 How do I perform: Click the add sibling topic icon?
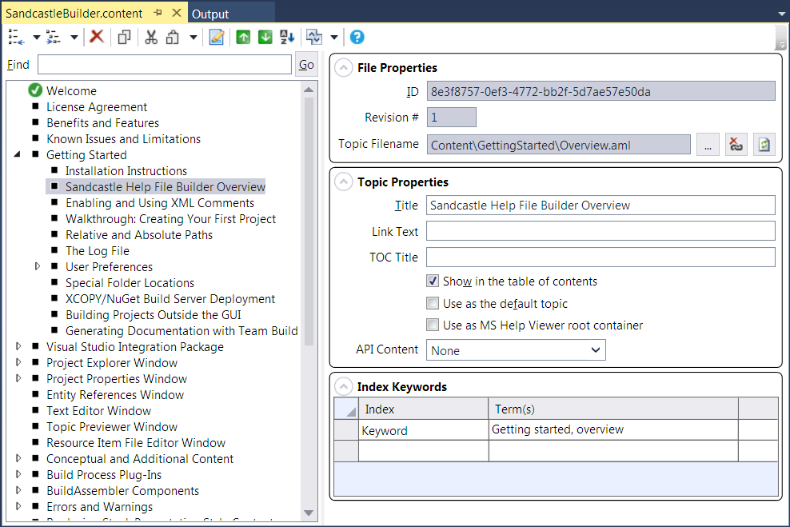pos(16,37)
